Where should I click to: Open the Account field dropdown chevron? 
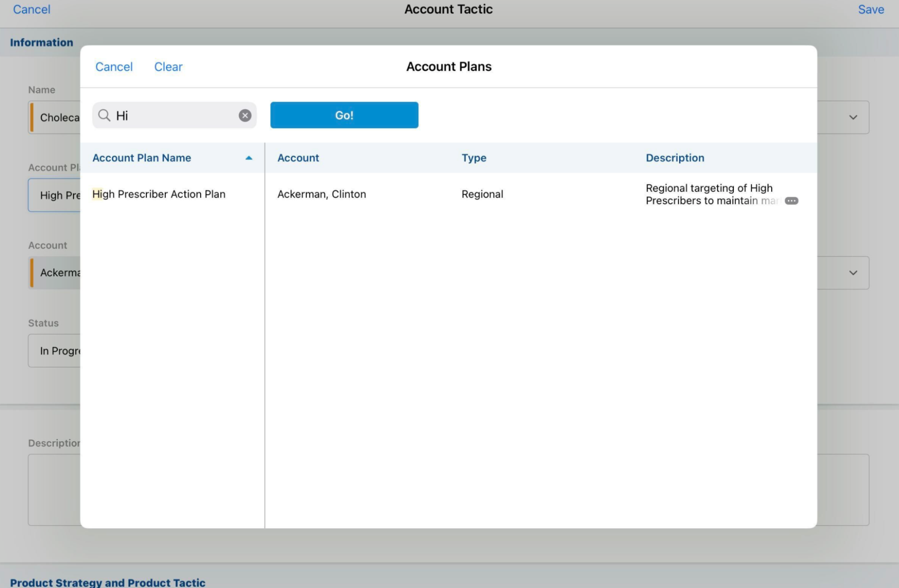853,273
